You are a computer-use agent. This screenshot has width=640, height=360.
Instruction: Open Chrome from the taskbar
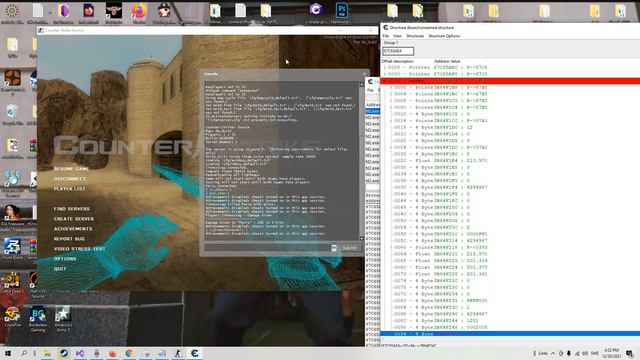coord(129,353)
